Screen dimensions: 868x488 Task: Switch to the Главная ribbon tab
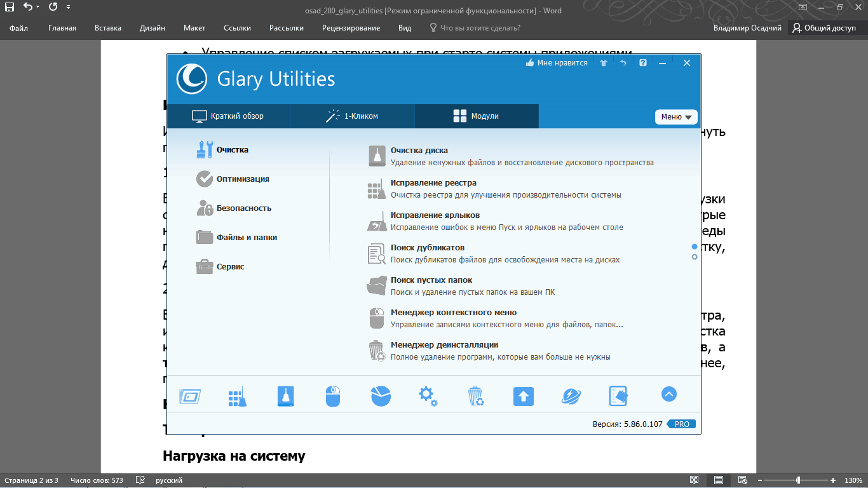pos(62,28)
